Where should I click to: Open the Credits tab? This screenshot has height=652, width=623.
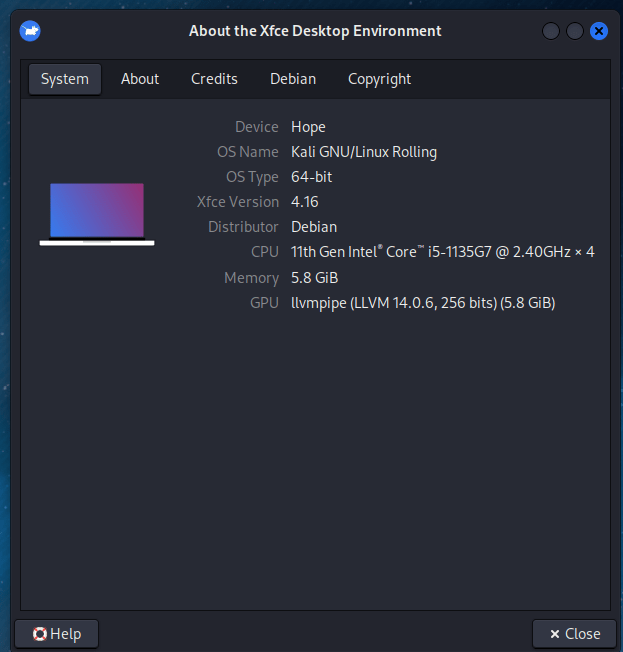pos(214,79)
